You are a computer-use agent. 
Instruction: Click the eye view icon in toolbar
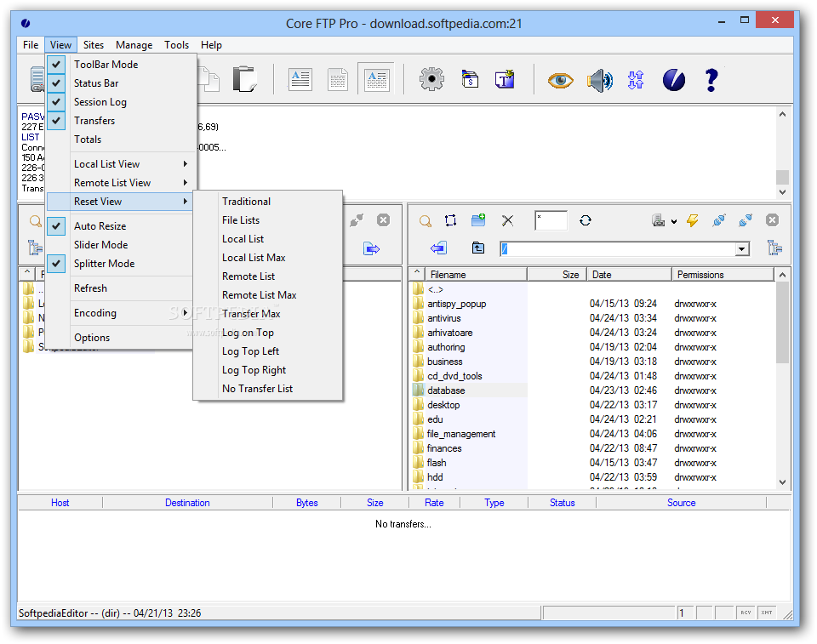pos(560,80)
